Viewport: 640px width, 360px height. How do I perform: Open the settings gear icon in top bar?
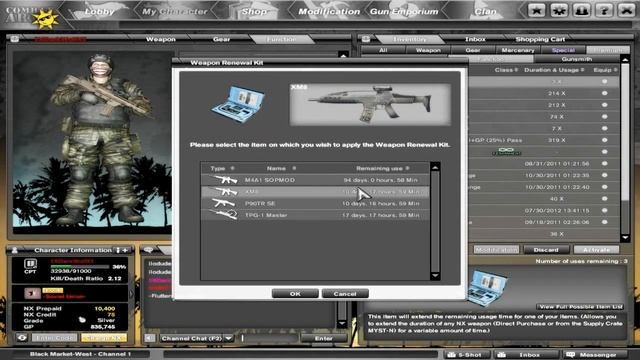(x=559, y=10)
